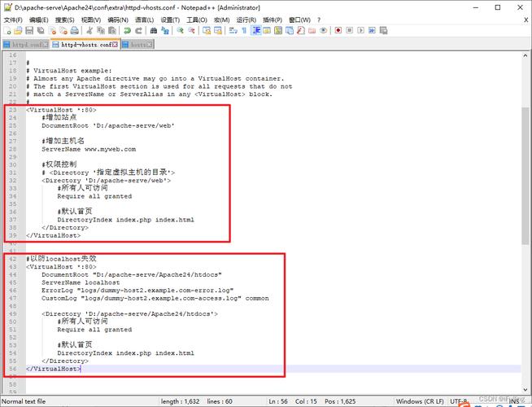Open the 插件(P) menu
The width and height of the screenshot is (532, 407).
(273, 20)
